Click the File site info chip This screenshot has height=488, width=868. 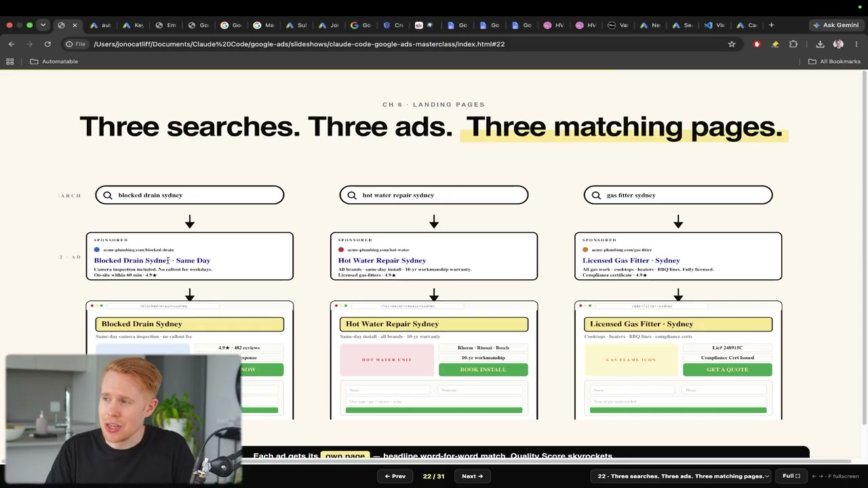(75, 44)
